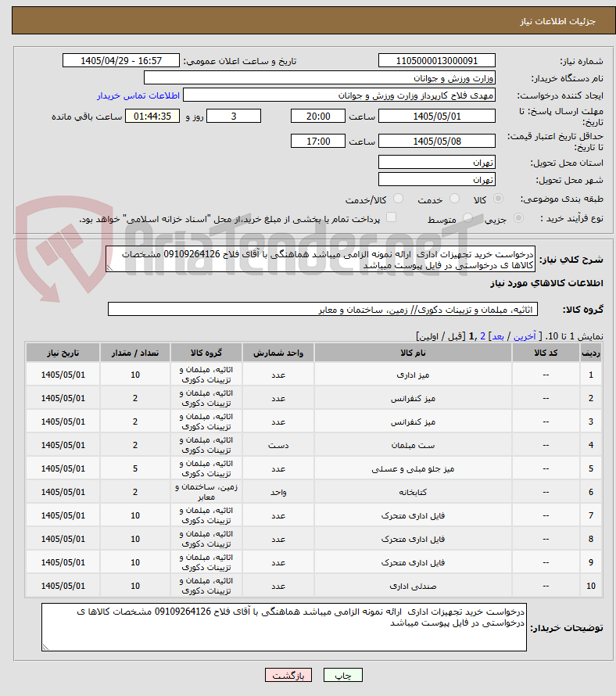Image resolution: width=616 pixels, height=696 pixels.
Task: Click quantity 5 in row 5
Action: [135, 468]
